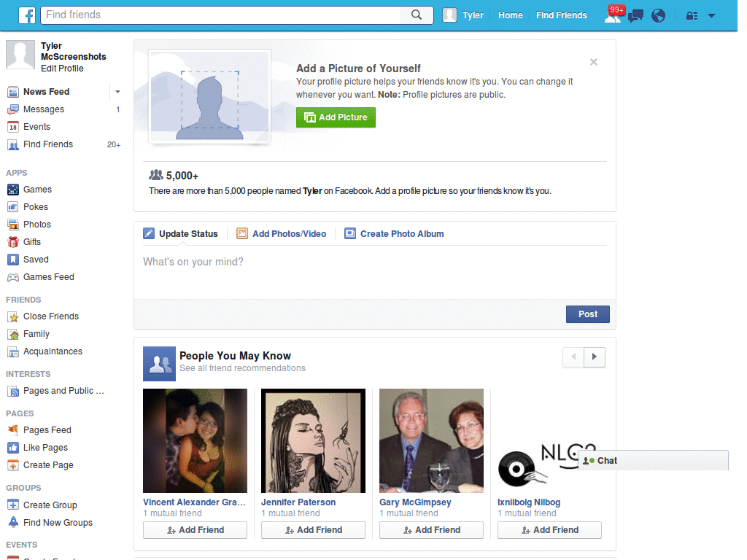Click the green Add Picture button

click(336, 117)
